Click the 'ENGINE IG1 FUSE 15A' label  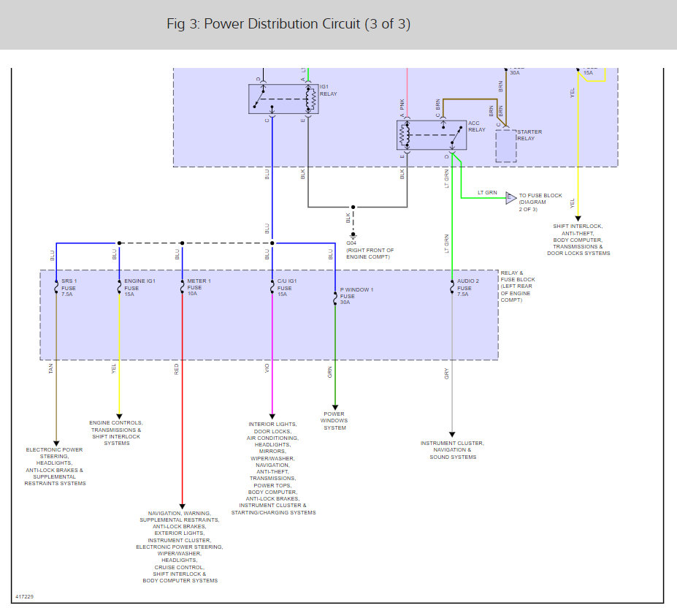click(x=139, y=288)
